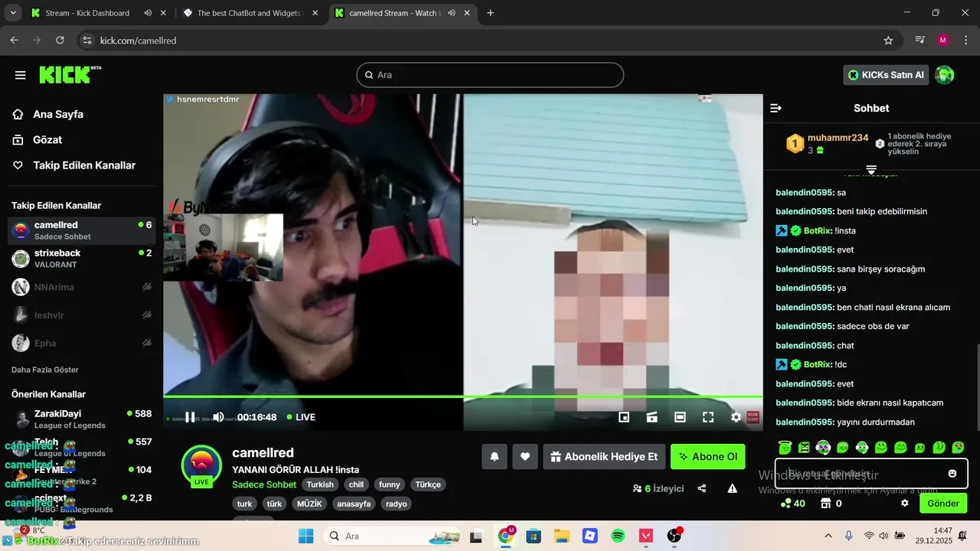This screenshot has height=551, width=980.
Task: Open emoji picker in chat input
Action: coord(952,474)
